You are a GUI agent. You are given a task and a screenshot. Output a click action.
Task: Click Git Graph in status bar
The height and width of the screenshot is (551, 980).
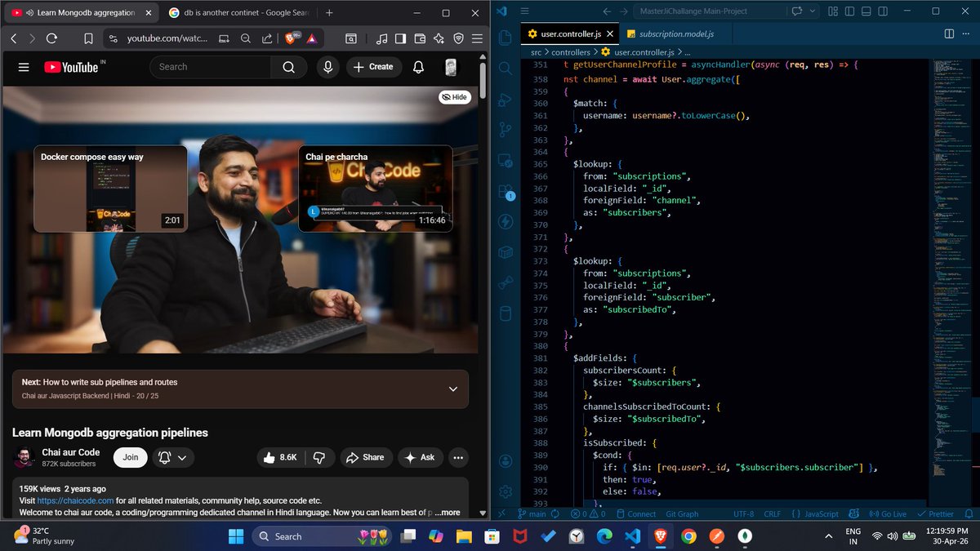(x=682, y=514)
